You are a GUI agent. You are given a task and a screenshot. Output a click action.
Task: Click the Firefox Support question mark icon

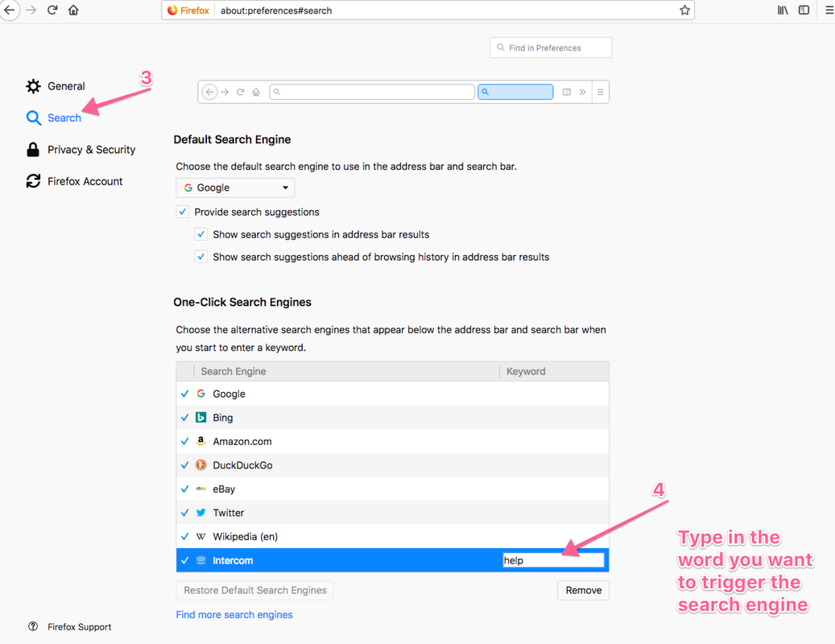[33, 626]
